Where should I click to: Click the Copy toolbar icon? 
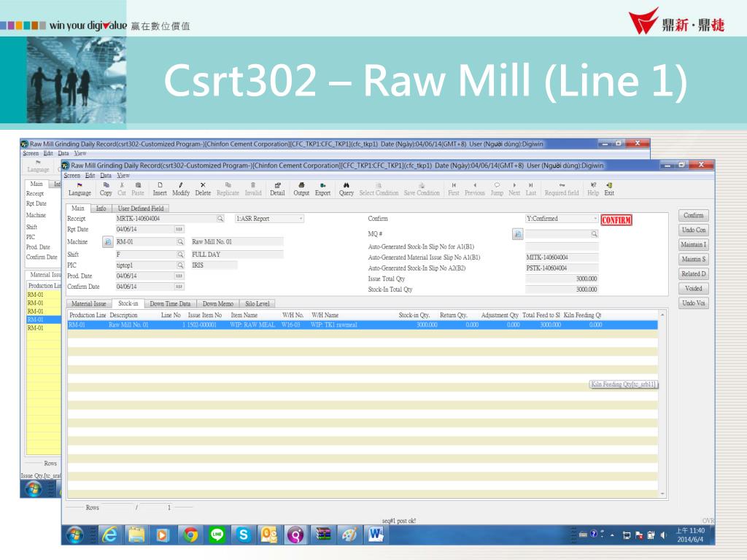tap(106, 189)
